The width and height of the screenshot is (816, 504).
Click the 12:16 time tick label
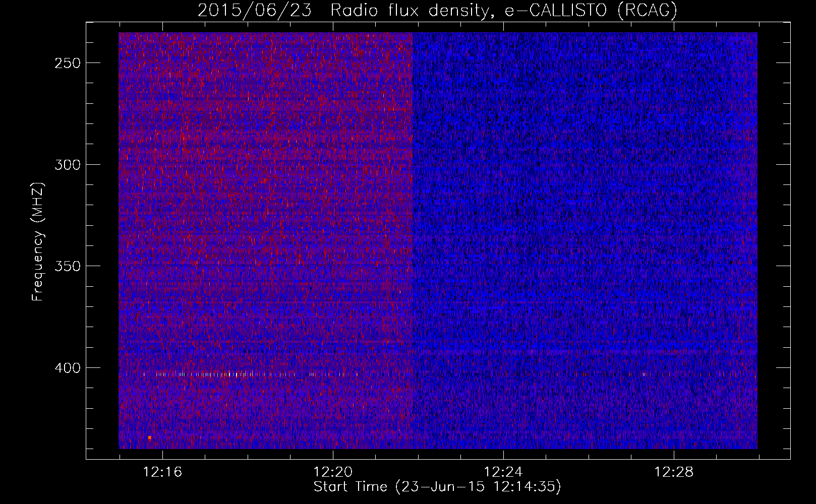click(x=162, y=472)
